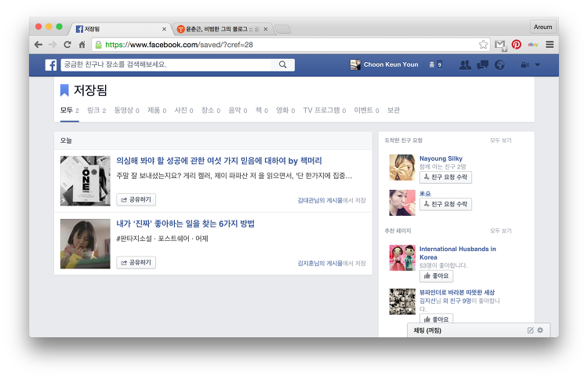Open the Facebook messages icon

[x=483, y=65]
